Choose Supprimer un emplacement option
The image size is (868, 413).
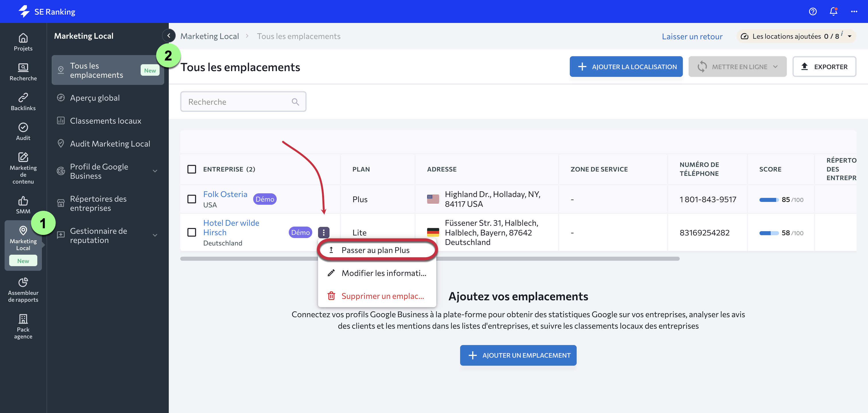(377, 296)
